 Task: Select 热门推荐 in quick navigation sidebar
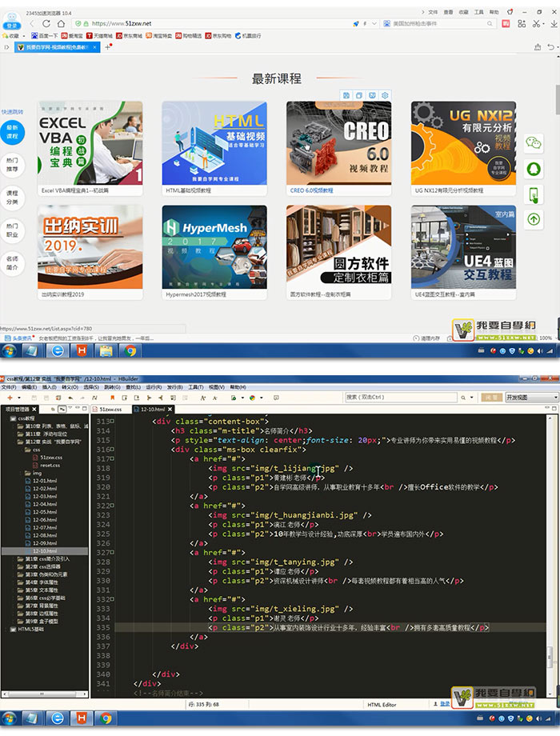[12, 165]
